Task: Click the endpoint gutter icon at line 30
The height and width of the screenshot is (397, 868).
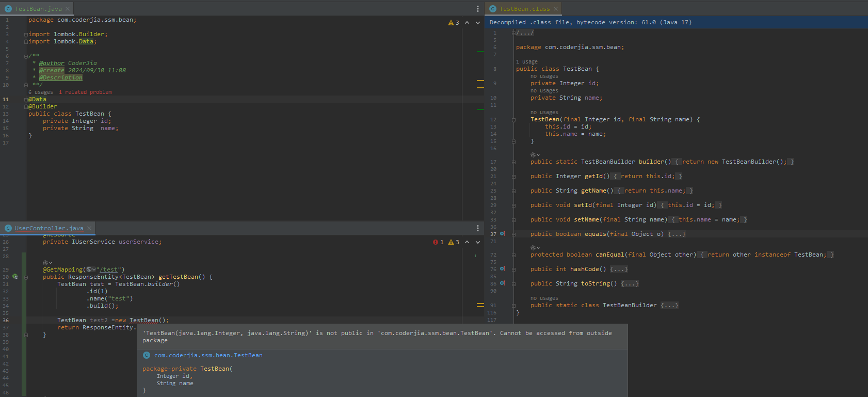Action: click(15, 277)
